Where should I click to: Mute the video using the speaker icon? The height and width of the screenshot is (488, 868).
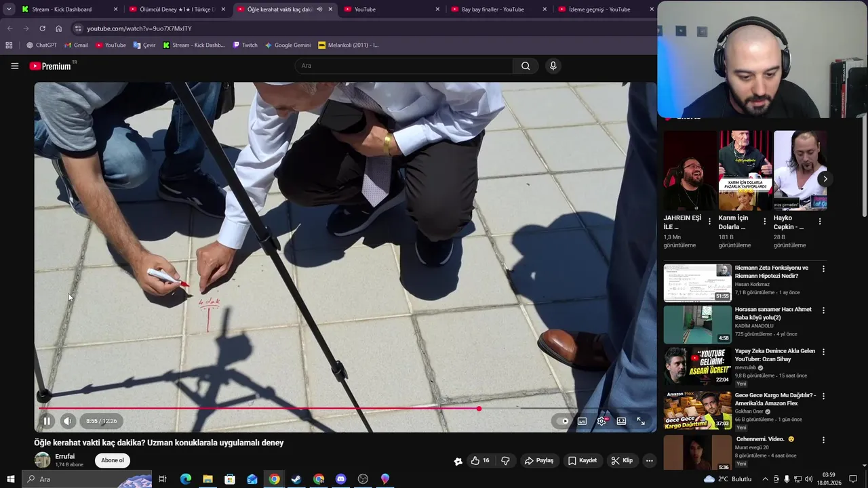67,421
